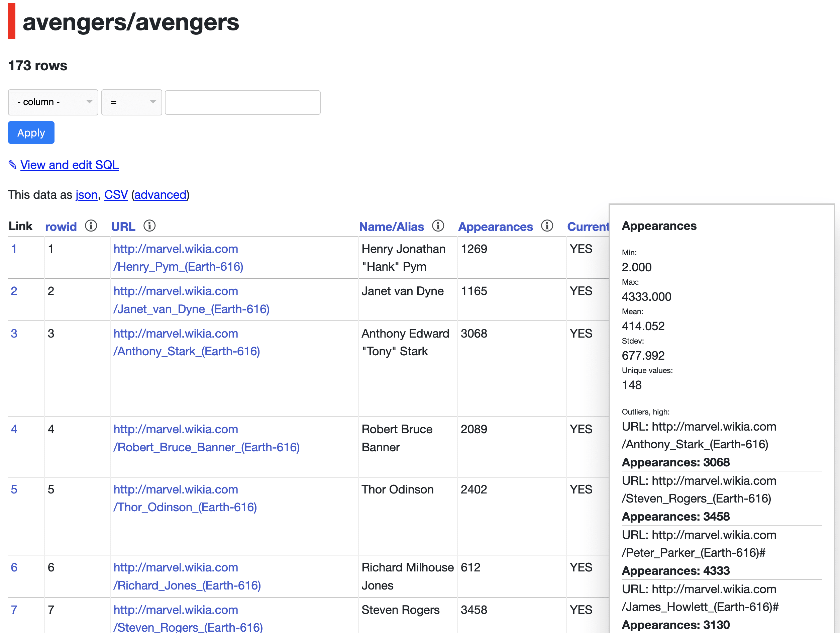Open the View and edit SQL link
Image resolution: width=840 pixels, height=633 pixels.
coord(70,165)
